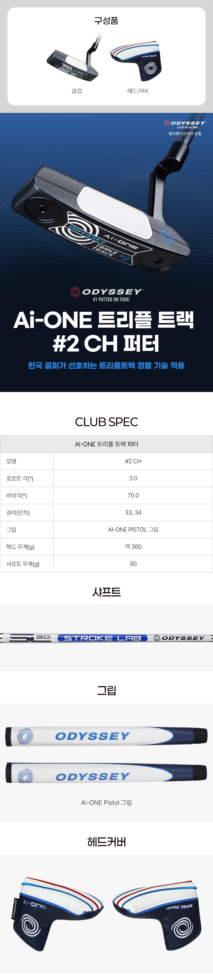213x980 pixels.
Task: Click the upper Odyssey pistol grip image
Action: [106, 736]
